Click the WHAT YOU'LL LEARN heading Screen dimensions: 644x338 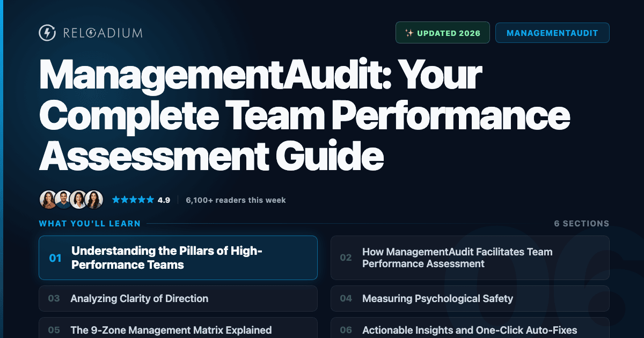click(x=90, y=223)
